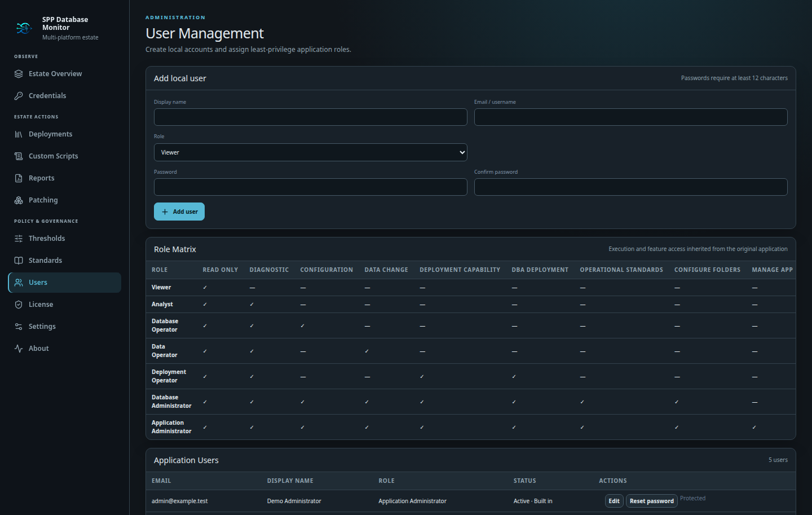The height and width of the screenshot is (515, 812).
Task: Click the License shield icon
Action: tap(19, 305)
